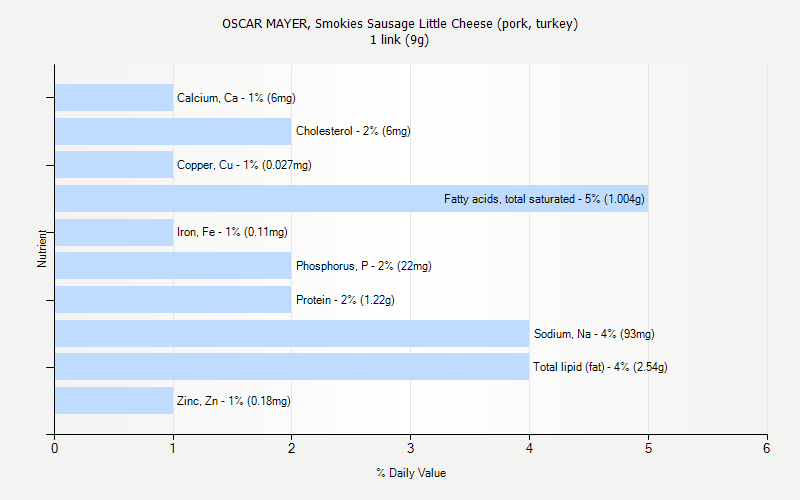Click the Cholesterol bar
The width and height of the screenshot is (800, 500).
pyautogui.click(x=173, y=131)
